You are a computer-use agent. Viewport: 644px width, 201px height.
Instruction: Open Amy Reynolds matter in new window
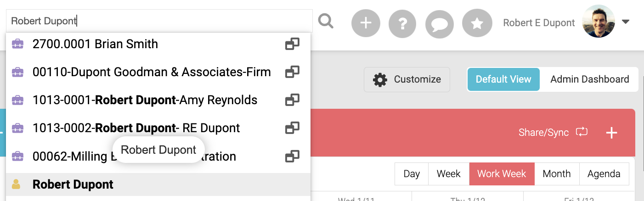tap(292, 100)
